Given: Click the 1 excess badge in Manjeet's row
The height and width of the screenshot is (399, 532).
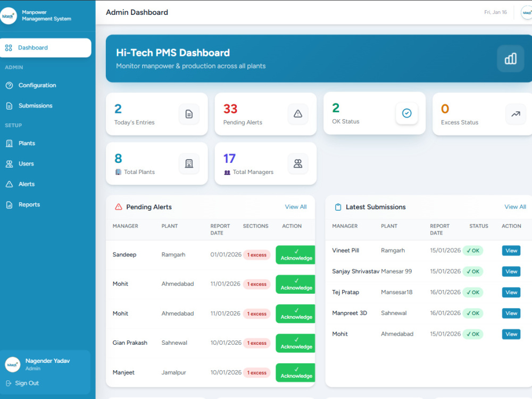Looking at the screenshot, I should click(256, 373).
